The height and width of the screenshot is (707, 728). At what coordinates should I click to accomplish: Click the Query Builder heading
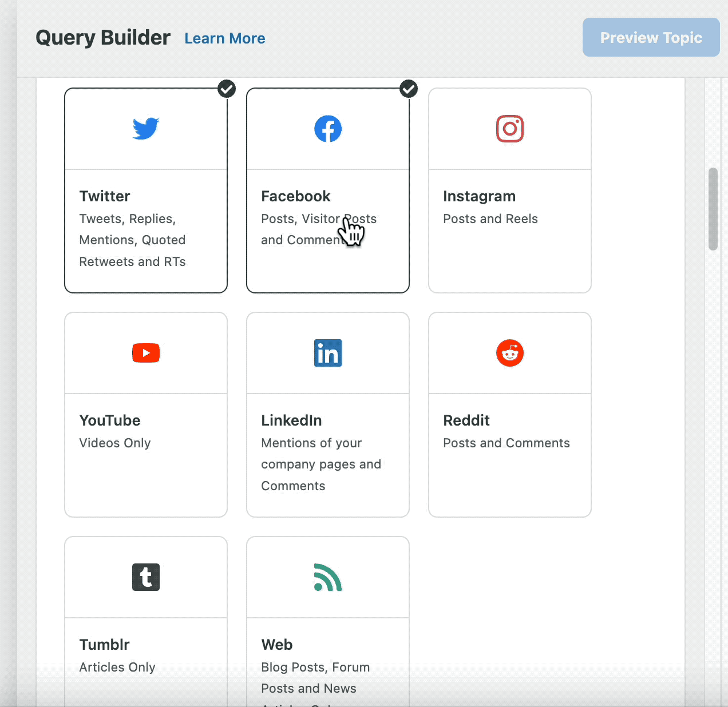[x=103, y=38]
